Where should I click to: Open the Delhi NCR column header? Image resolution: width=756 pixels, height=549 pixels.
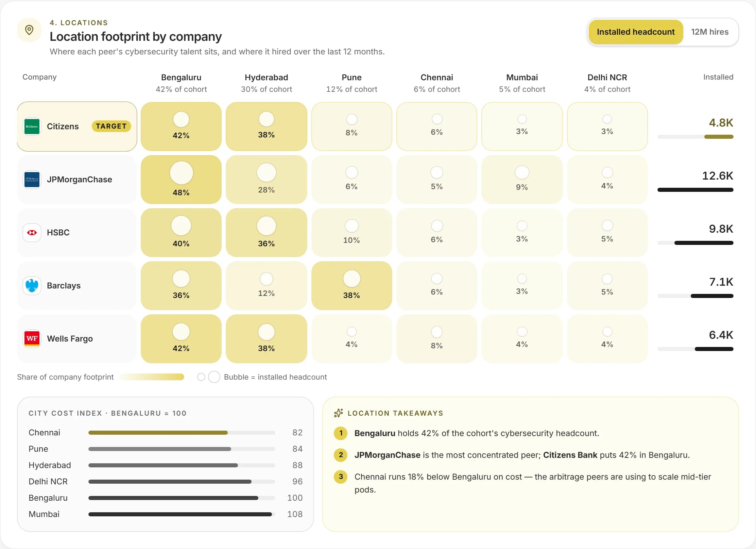[x=607, y=83]
